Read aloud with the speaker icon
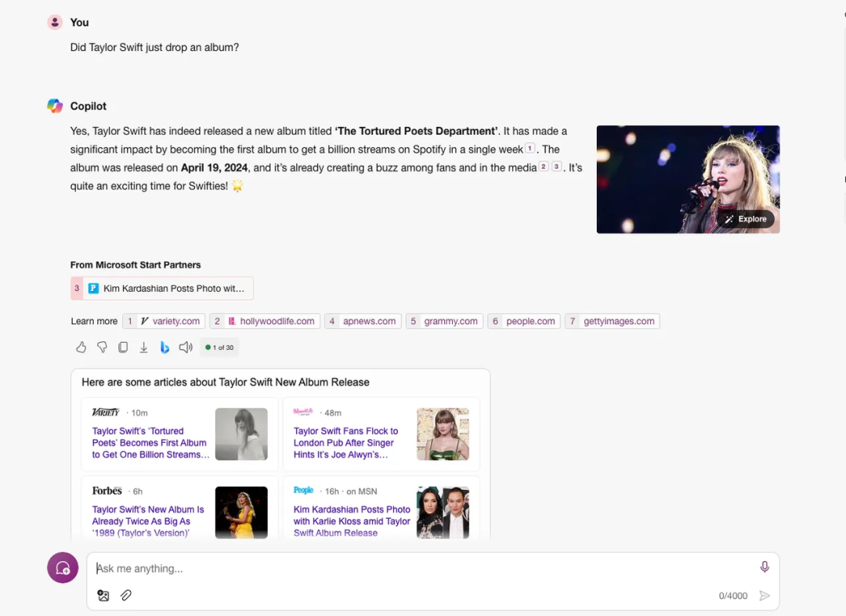 [x=186, y=348]
